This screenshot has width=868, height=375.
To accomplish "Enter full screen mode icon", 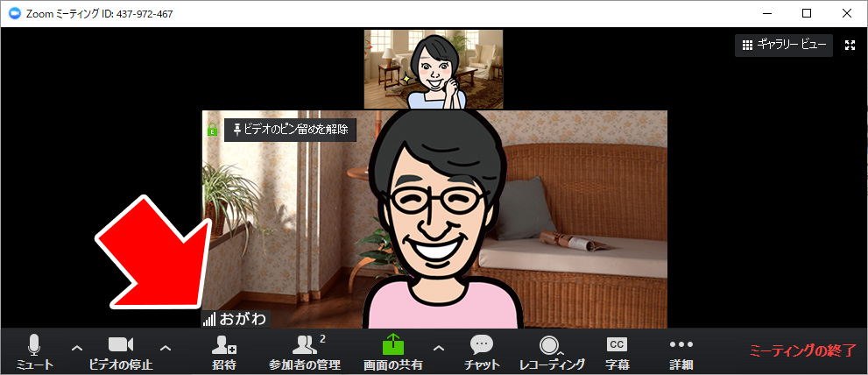I will pos(849,46).
